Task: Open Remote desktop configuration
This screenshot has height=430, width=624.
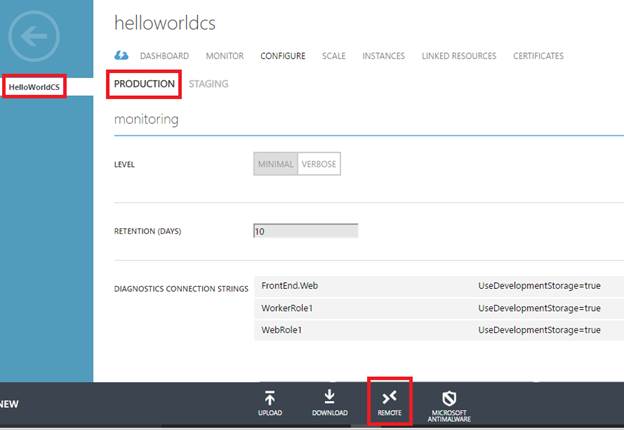Action: pyautogui.click(x=390, y=403)
